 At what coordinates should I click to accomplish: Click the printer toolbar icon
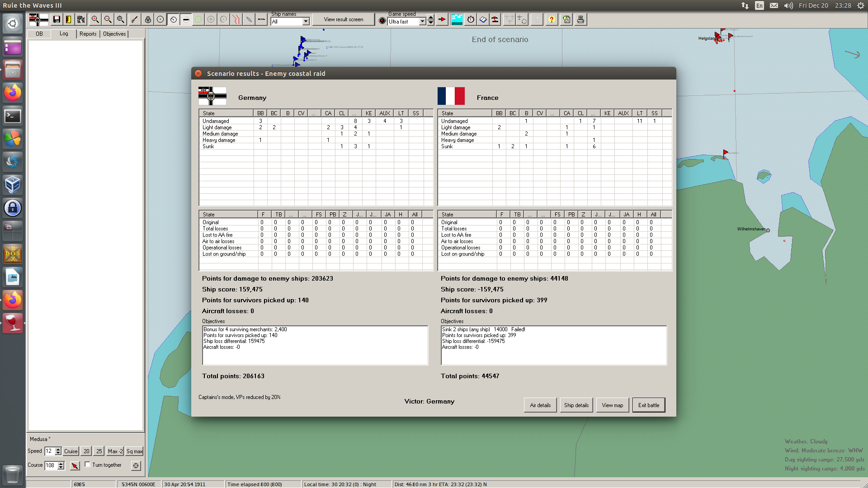click(x=580, y=19)
